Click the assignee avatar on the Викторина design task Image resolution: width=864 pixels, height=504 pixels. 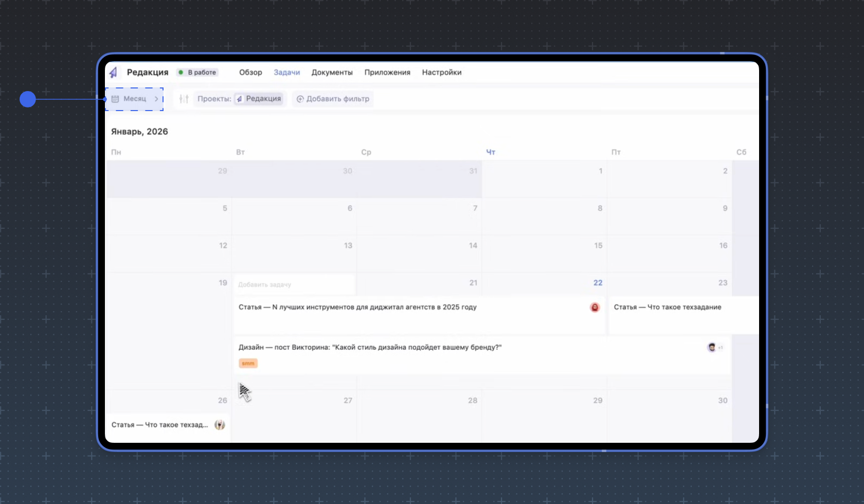pos(712,347)
